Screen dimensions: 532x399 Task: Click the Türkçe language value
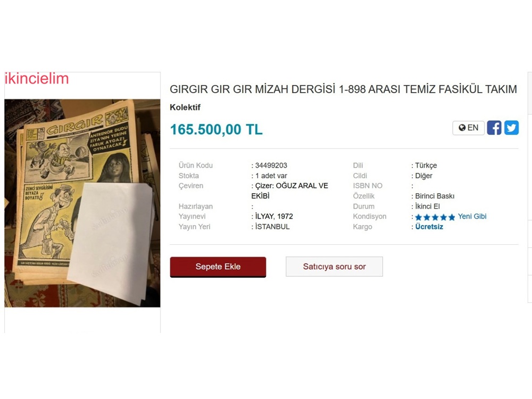pyautogui.click(x=426, y=165)
